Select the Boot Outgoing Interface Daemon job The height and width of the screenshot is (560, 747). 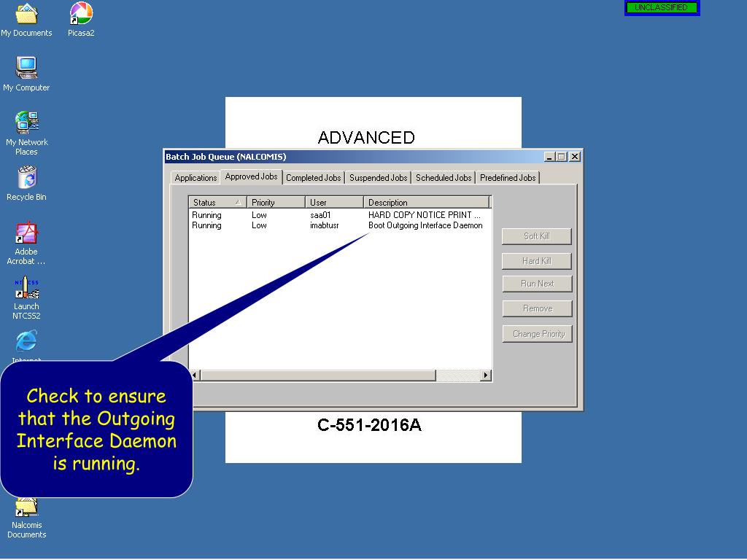(x=340, y=226)
